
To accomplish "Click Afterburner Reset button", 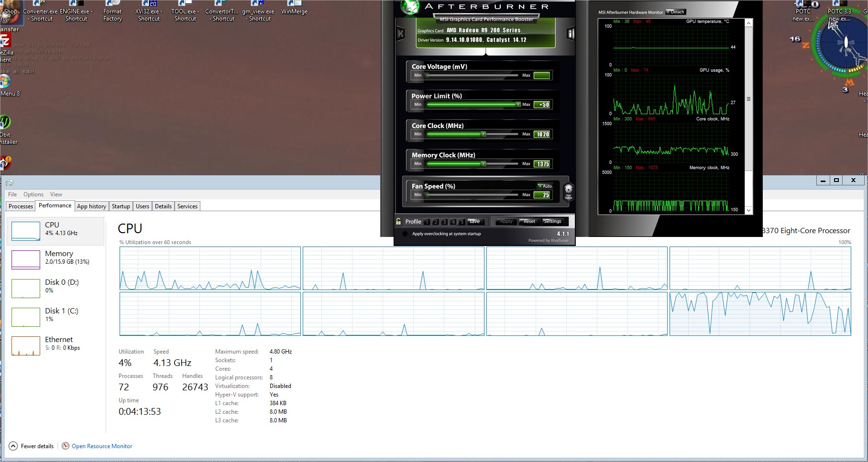I will 529,222.
